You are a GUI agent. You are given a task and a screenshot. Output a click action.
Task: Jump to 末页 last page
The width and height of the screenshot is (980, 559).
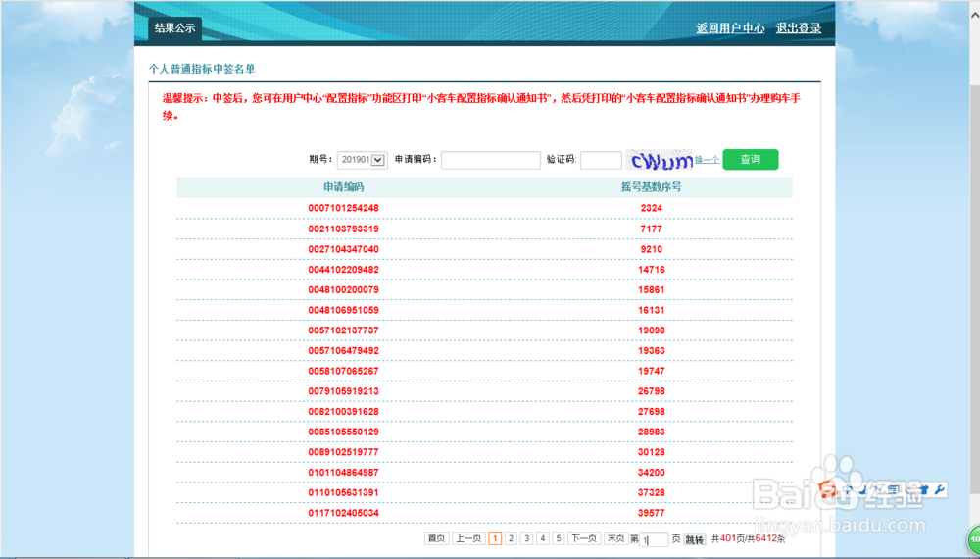tap(616, 538)
